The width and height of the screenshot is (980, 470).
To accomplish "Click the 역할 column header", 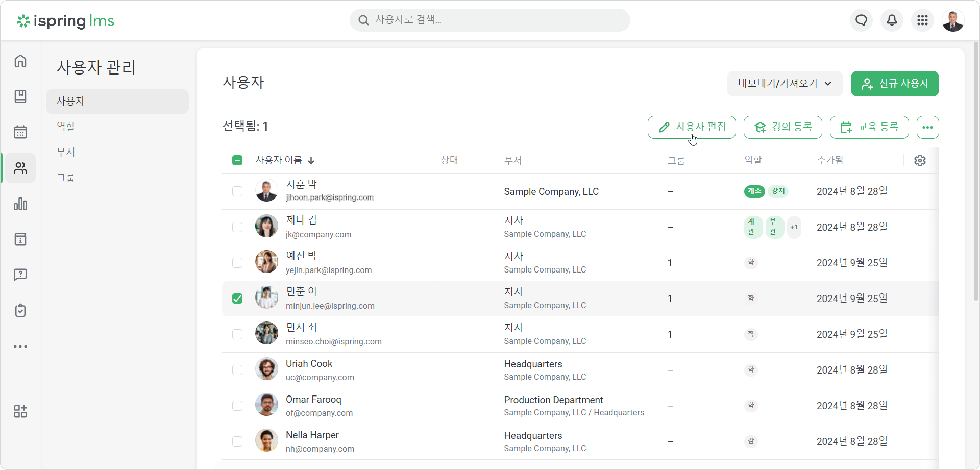I will pos(753,160).
